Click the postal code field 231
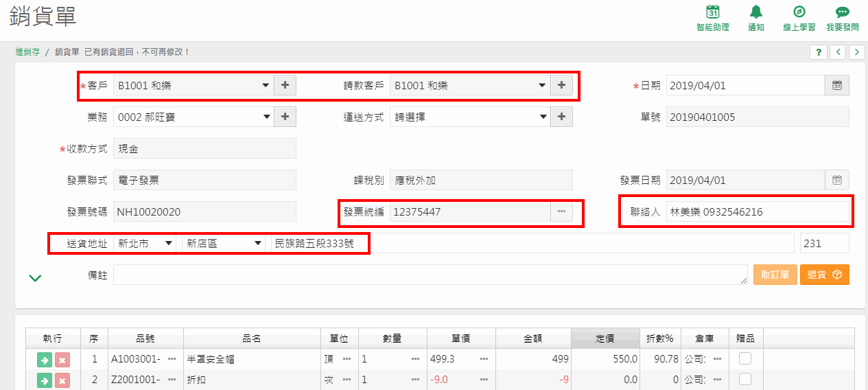The image size is (868, 390). 825,243
